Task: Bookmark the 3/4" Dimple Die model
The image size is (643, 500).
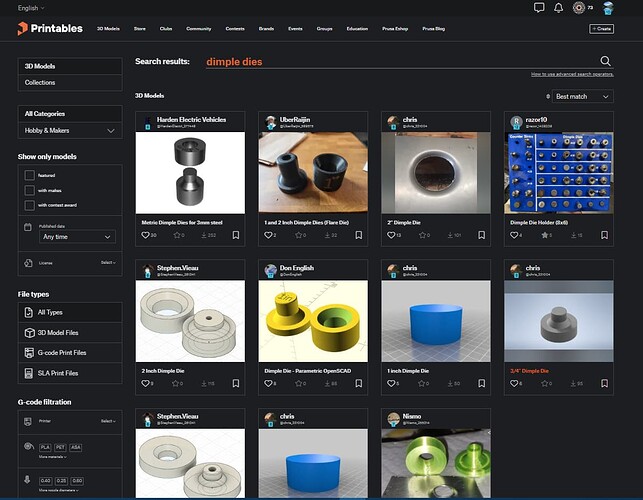Action: point(604,383)
